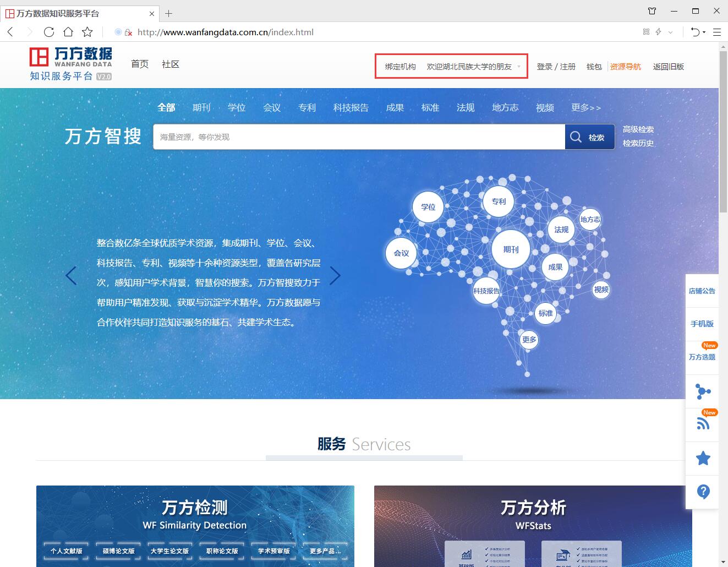This screenshot has height=567, width=728.
Task: Click the 学位 bubble in the brain graphic
Action: click(428, 207)
